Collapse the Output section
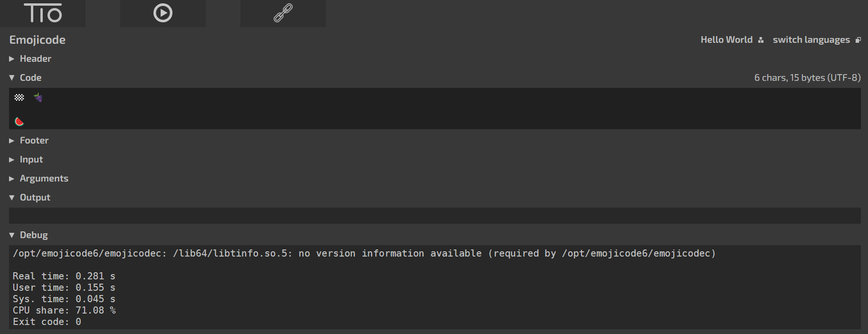Image resolution: width=868 pixels, height=334 pixels. pos(29,198)
